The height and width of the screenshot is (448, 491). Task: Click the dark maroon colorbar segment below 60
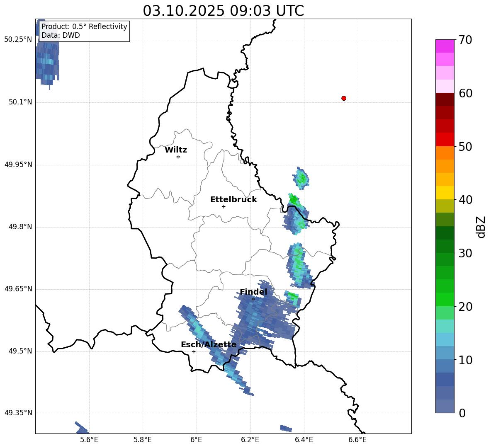(445, 99)
